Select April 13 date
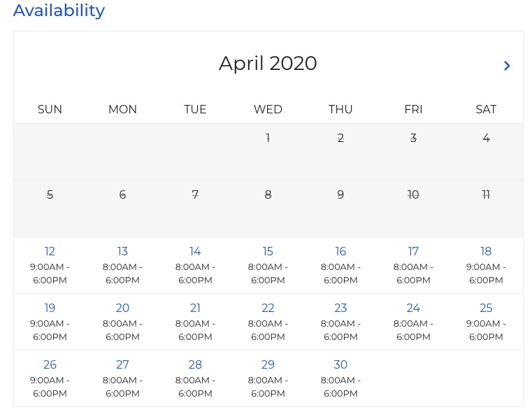This screenshot has height=412, width=532. point(122,252)
